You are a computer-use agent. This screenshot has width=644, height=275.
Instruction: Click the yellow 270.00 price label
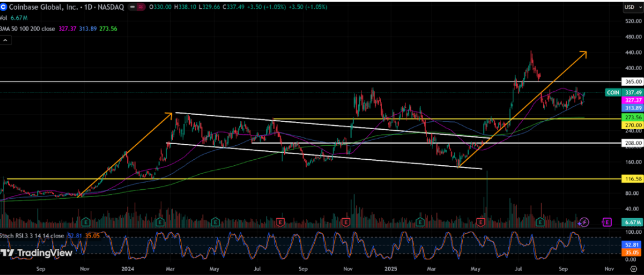[x=631, y=126]
